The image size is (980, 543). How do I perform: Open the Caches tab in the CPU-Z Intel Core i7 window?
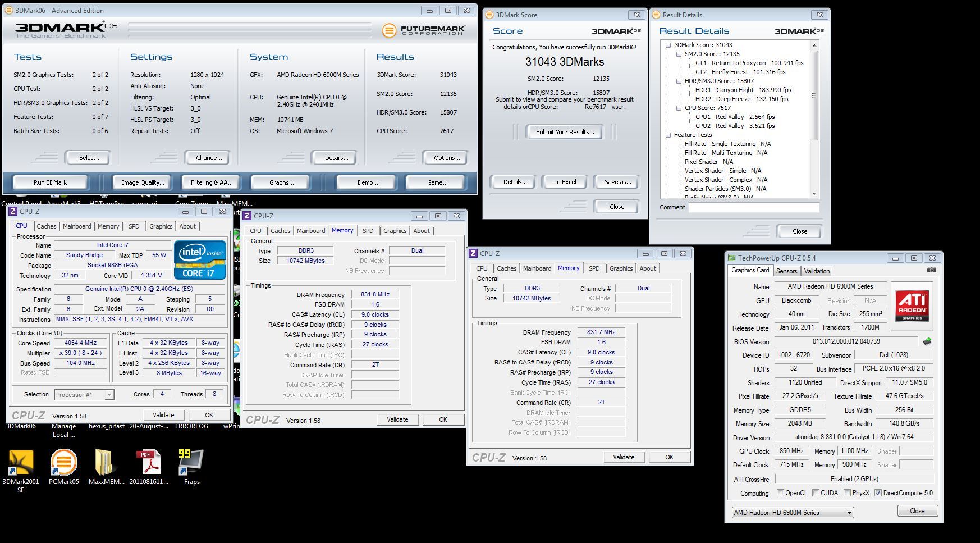click(47, 226)
